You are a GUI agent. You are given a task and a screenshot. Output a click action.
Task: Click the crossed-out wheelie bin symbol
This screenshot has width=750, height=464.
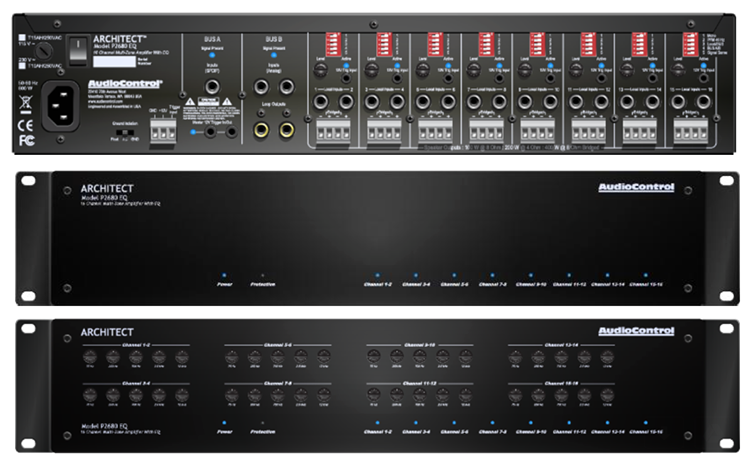25,104
